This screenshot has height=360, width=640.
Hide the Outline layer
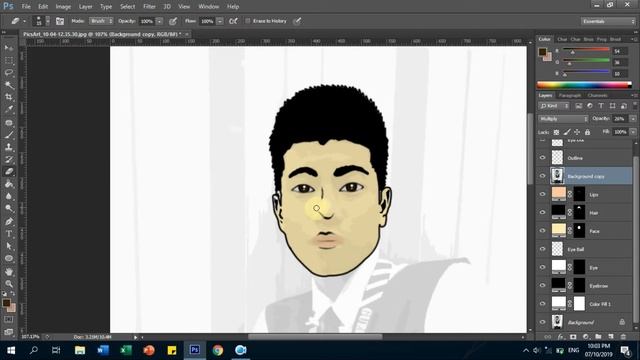tap(542, 158)
